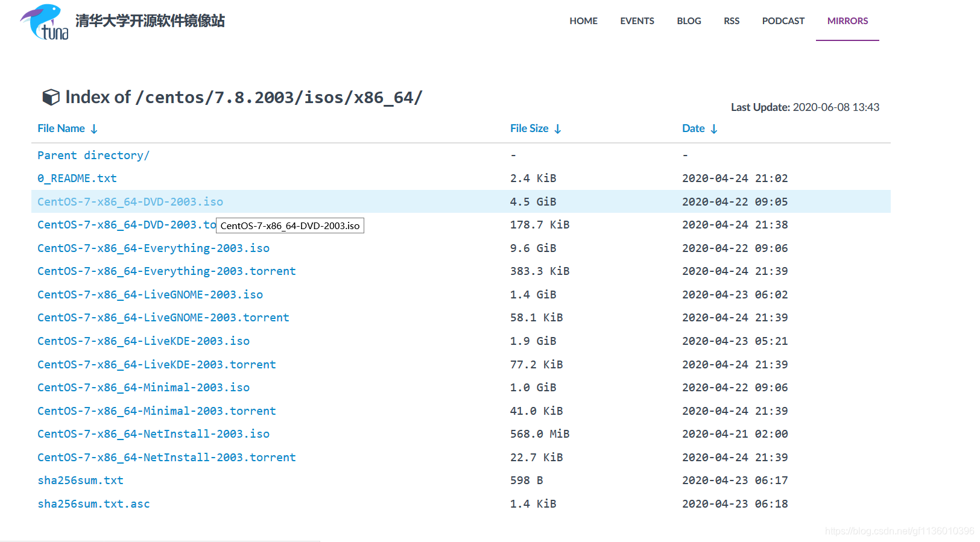Sort by File Size arrow icon
Viewport: 980px width, 542px height.
[558, 129]
